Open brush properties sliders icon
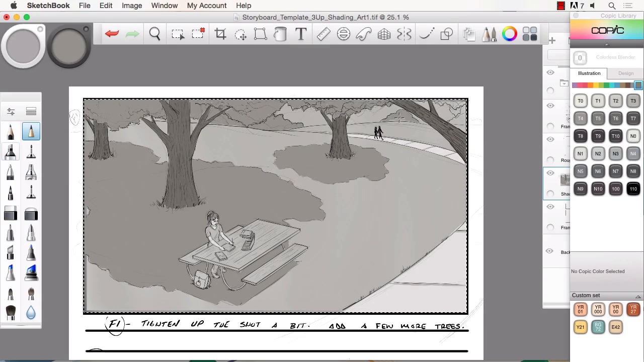 click(11, 111)
